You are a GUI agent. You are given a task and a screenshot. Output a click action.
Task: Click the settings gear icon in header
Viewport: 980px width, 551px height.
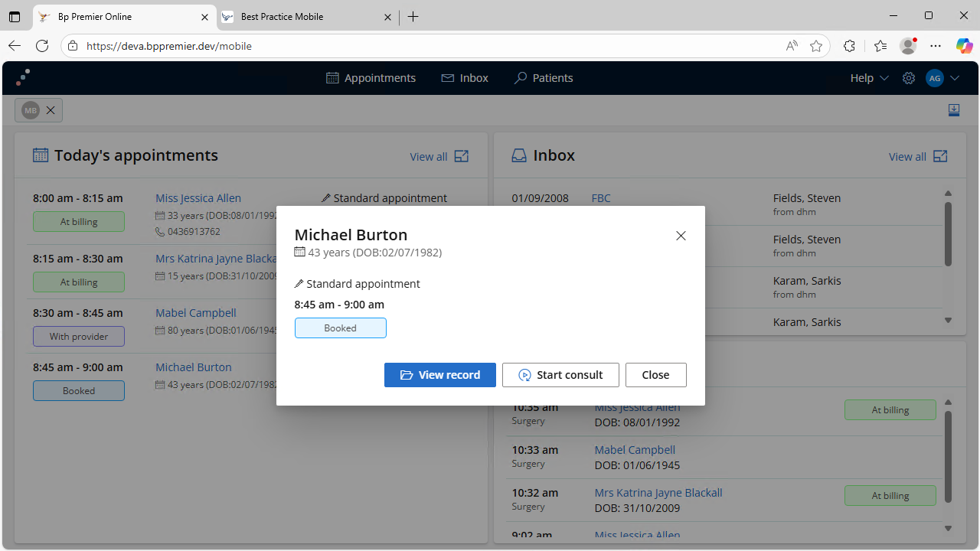tap(909, 78)
